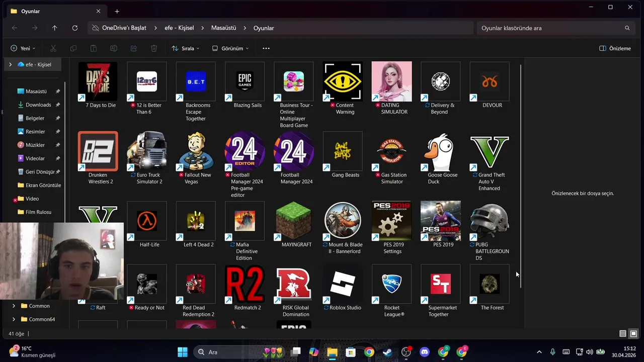Switch to the Oyunlar tab

[55, 11]
